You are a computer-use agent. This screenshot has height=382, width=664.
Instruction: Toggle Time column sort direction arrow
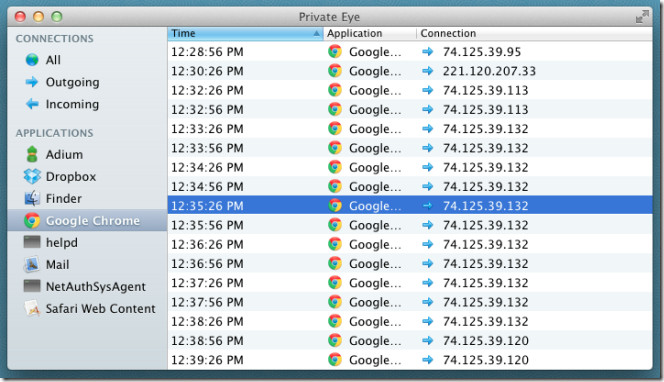coord(316,33)
